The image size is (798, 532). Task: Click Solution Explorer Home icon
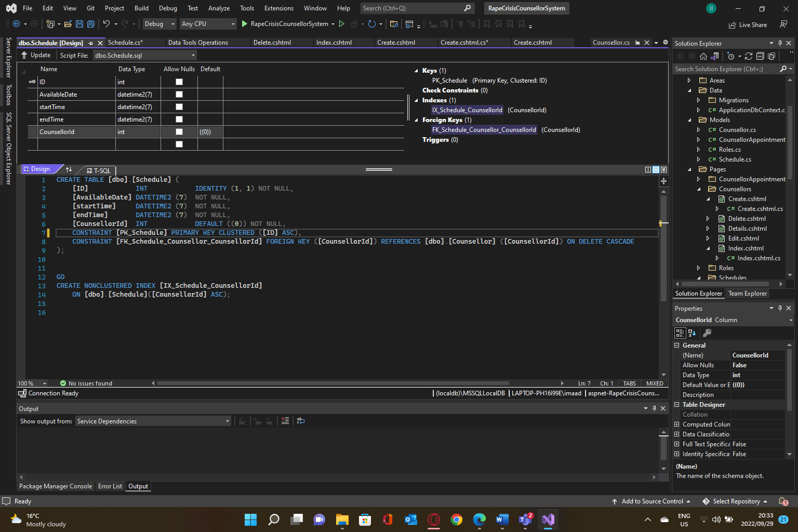[703, 56]
